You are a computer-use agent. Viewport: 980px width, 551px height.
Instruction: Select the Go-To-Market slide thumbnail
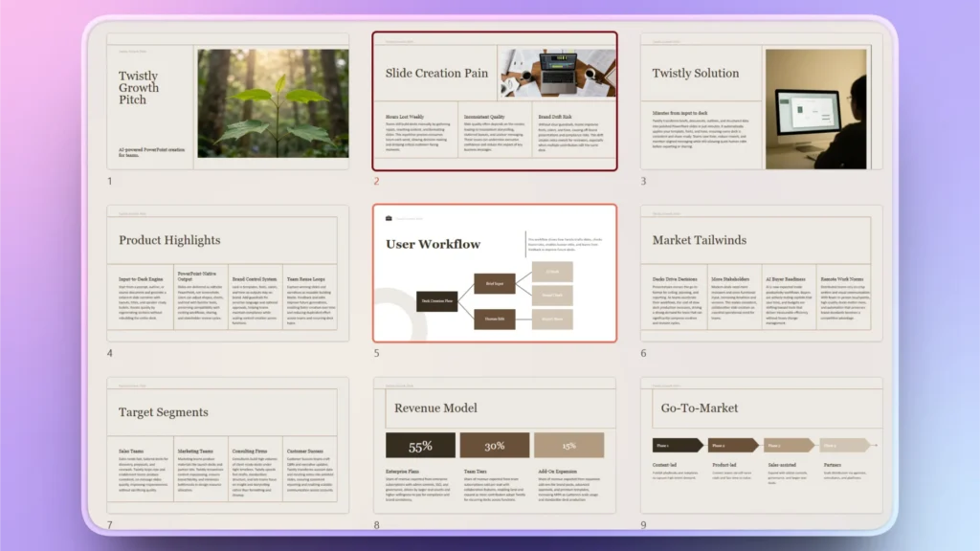coord(761,445)
